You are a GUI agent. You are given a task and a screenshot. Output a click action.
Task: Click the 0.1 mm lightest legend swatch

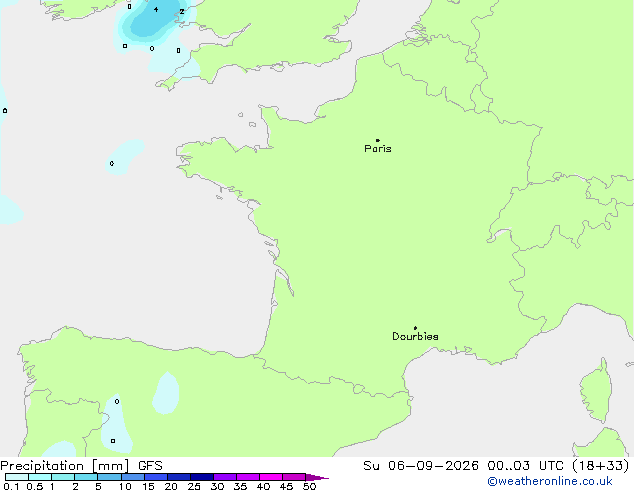point(17,477)
